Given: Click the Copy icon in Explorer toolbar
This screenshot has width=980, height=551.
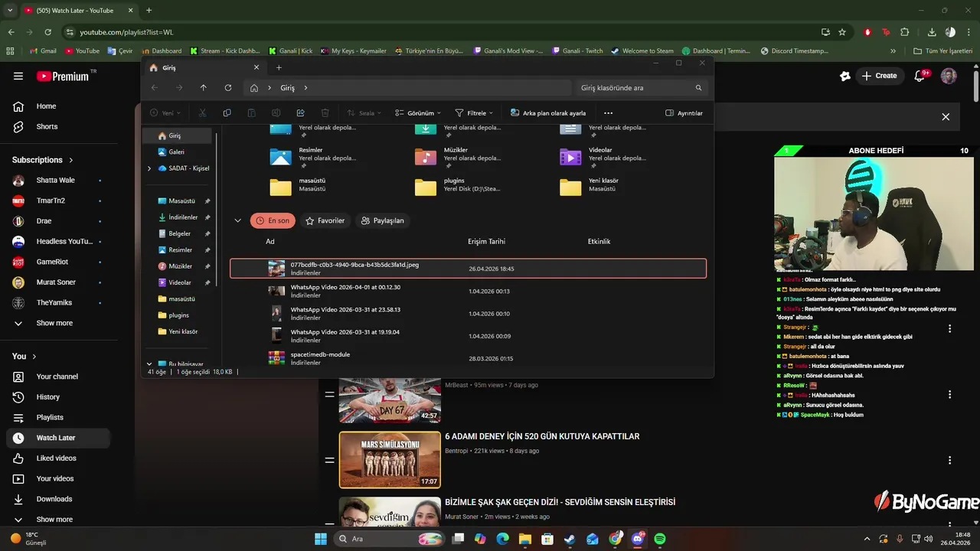Looking at the screenshot, I should tap(227, 112).
